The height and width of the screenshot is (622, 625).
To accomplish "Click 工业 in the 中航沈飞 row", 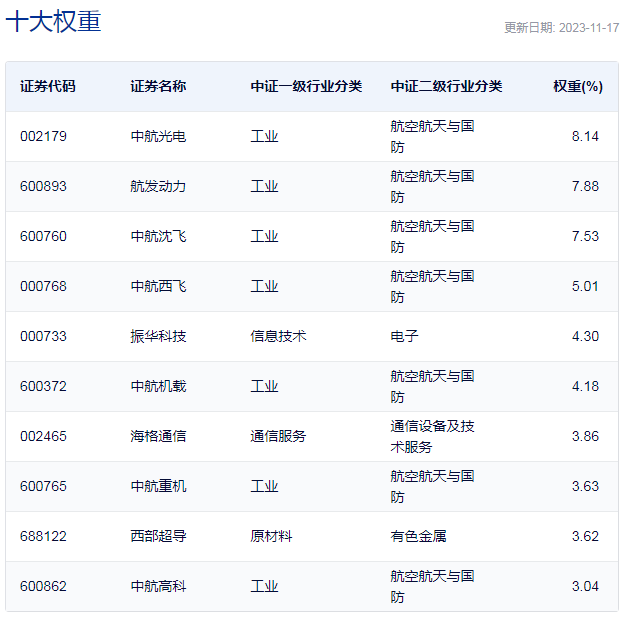I will coord(264,236).
